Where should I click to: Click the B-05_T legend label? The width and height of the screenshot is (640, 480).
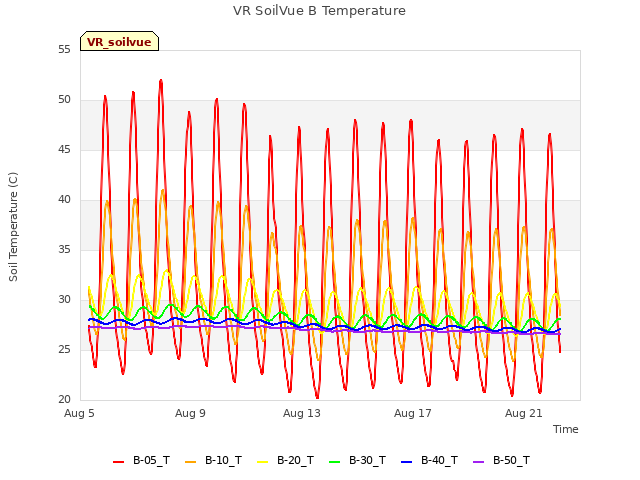pyautogui.click(x=151, y=460)
